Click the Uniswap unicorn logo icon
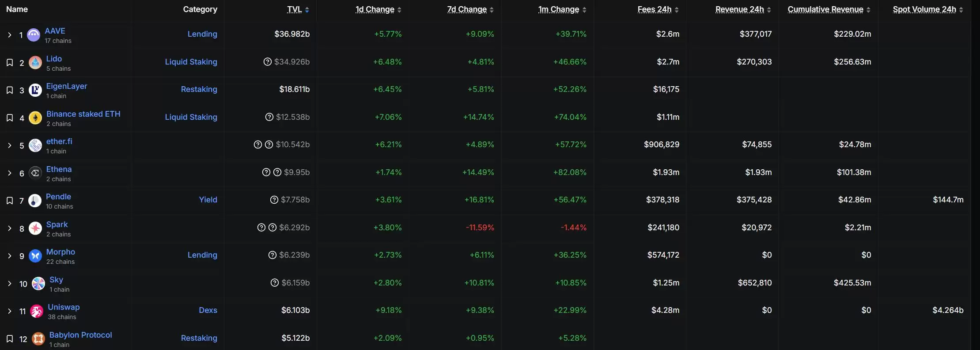Screen dimensions: 980x350 coord(37,312)
